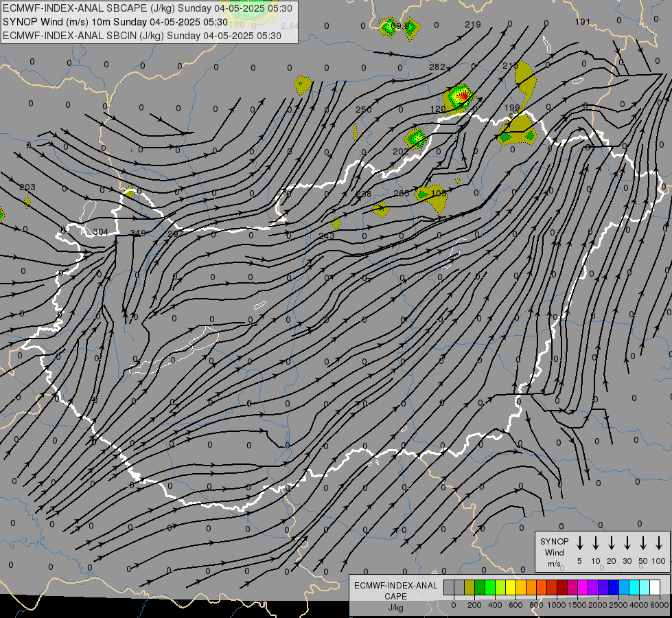Click the 2000 tick label on CAPE scale
The height and width of the screenshot is (618, 672).
pos(598,605)
